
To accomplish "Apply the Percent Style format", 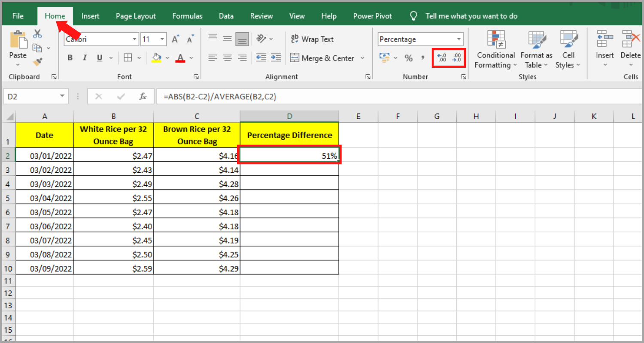I will (408, 57).
